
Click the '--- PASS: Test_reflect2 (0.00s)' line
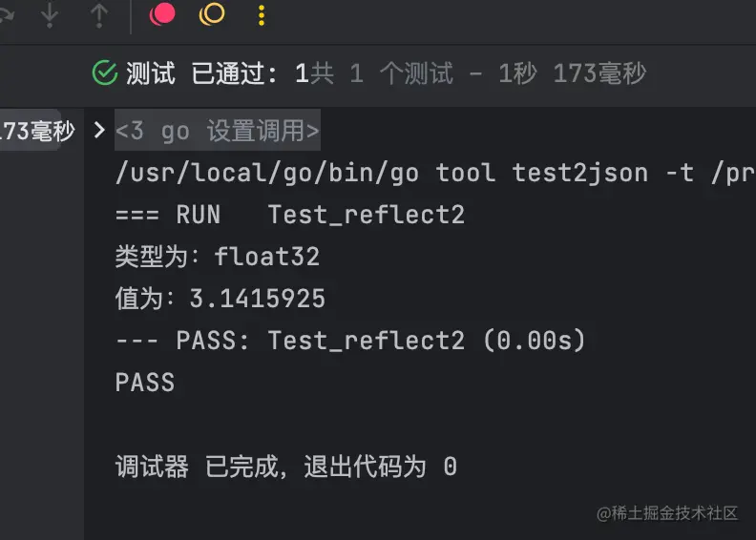350,340
